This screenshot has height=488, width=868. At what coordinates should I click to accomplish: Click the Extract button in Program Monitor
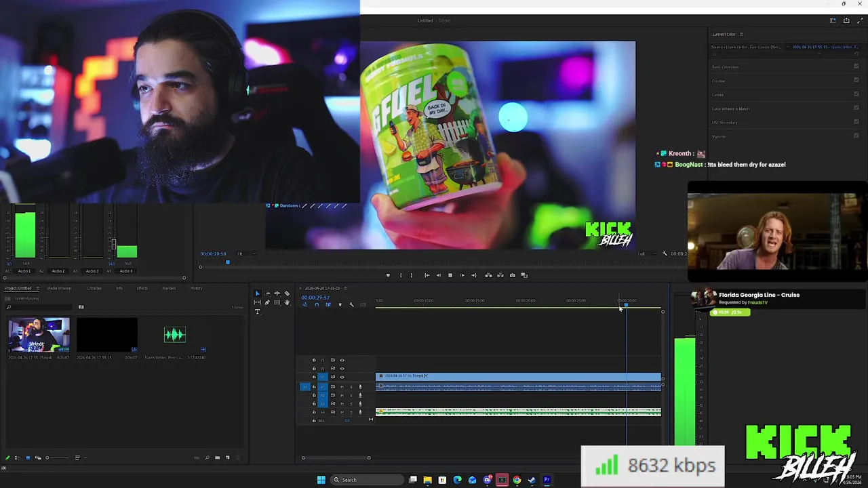click(500, 275)
